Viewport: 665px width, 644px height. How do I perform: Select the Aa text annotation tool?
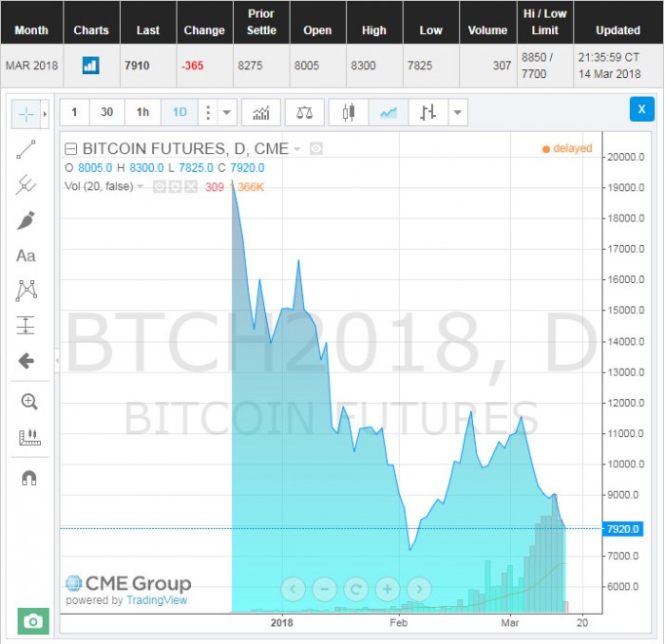26,256
